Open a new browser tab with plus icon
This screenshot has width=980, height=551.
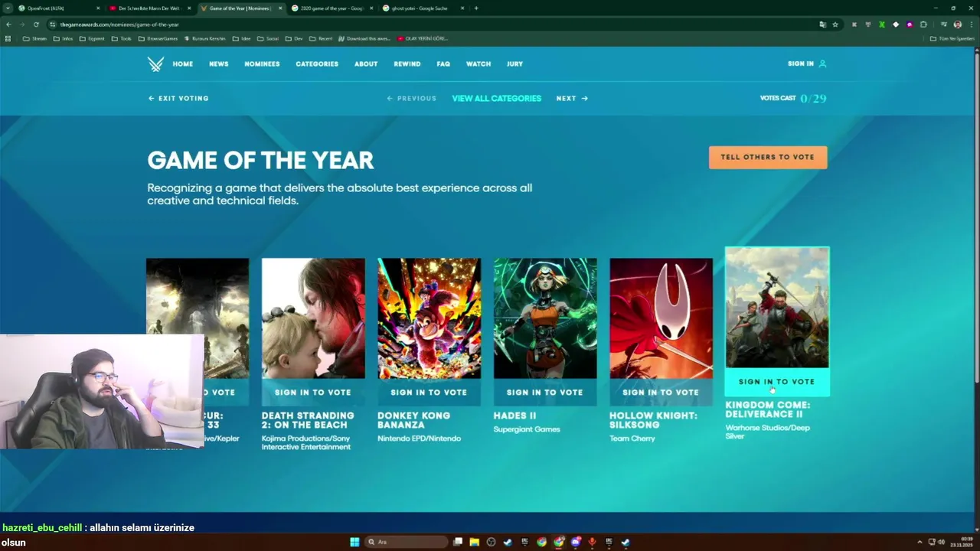pyautogui.click(x=476, y=8)
